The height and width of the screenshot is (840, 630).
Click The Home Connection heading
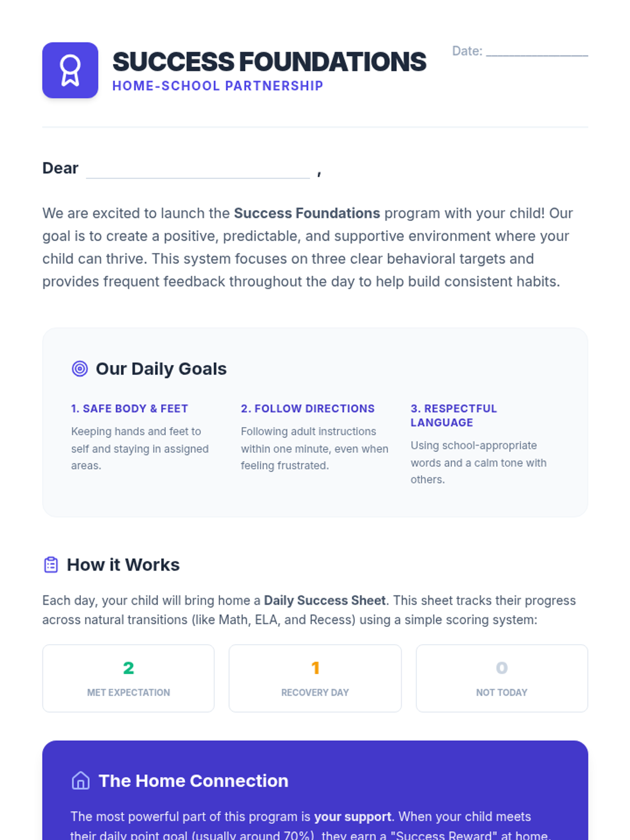tap(194, 781)
